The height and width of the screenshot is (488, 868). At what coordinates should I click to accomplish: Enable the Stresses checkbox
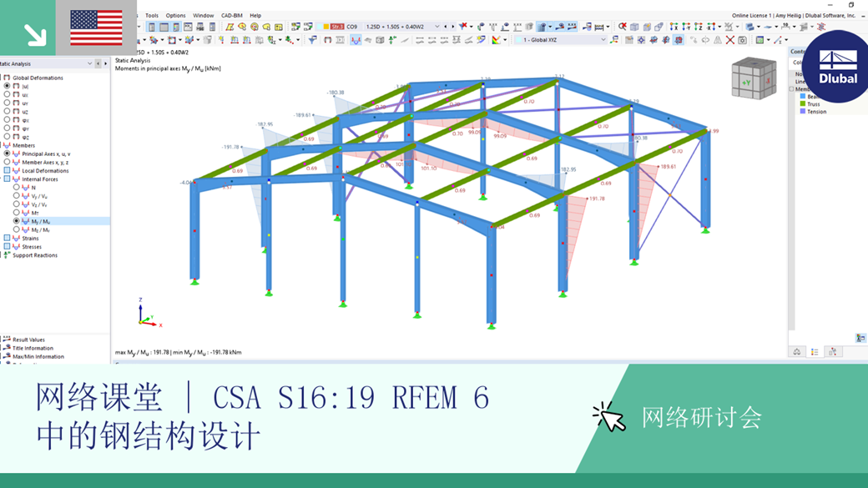(x=8, y=246)
